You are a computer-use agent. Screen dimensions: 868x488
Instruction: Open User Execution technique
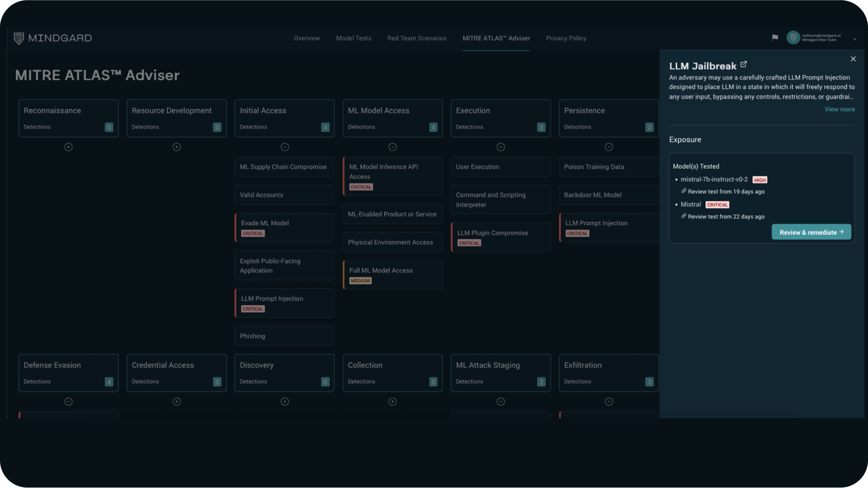click(501, 167)
